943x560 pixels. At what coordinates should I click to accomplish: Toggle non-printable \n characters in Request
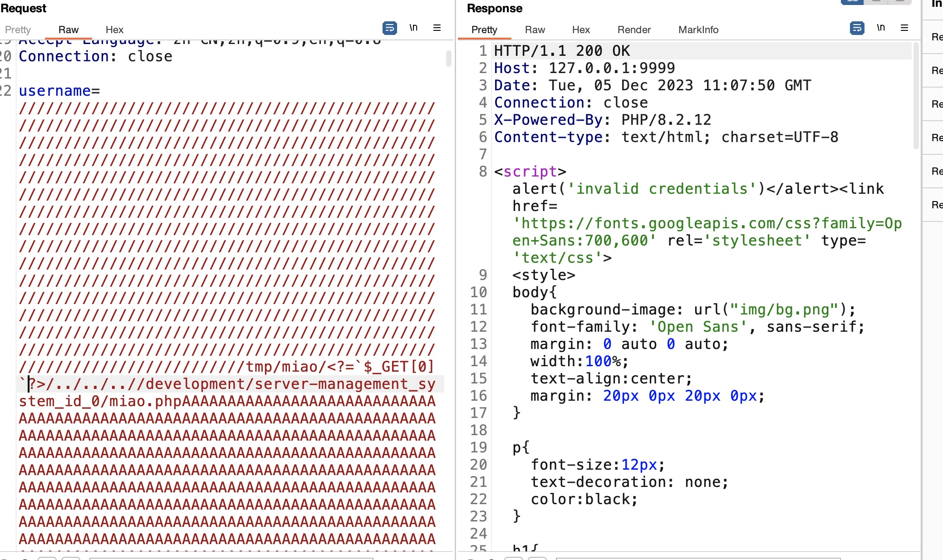click(x=413, y=28)
